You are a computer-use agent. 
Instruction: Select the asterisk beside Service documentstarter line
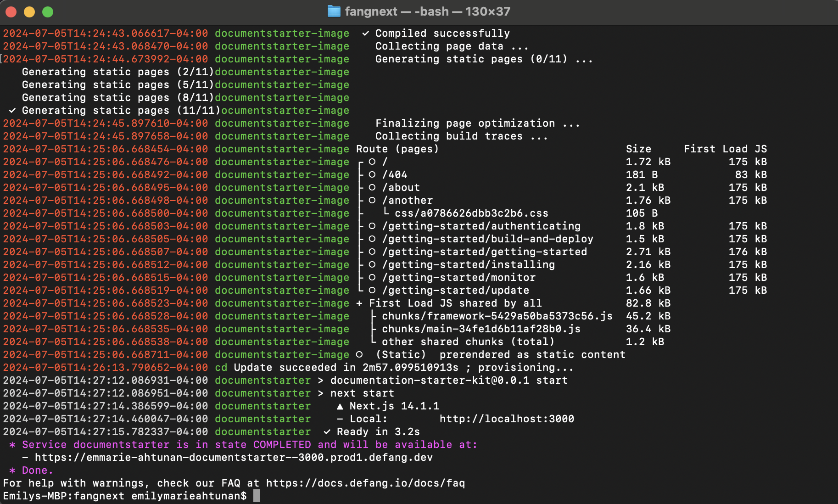coord(12,444)
